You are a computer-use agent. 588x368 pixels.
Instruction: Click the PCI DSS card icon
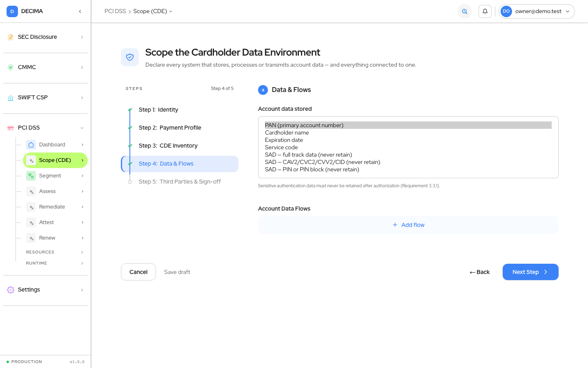point(11,128)
